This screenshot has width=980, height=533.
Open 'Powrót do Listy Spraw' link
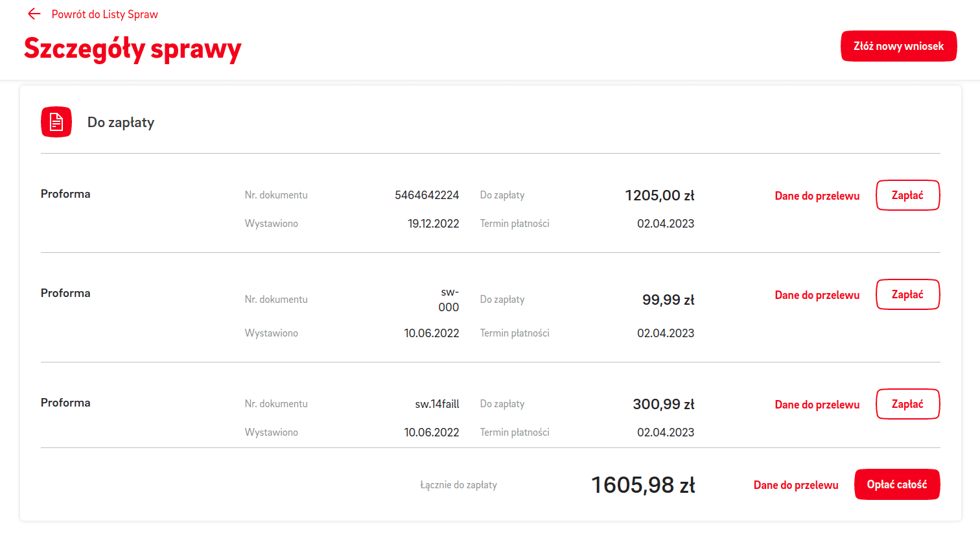tap(104, 14)
